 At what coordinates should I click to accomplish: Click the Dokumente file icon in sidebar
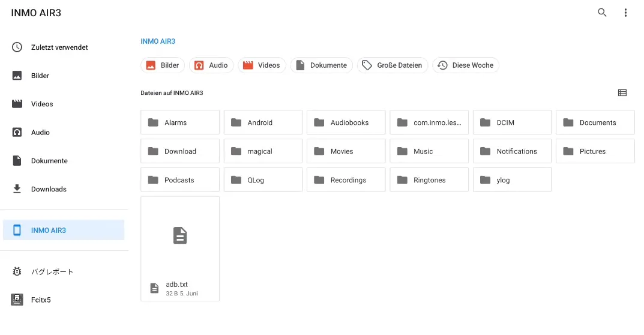click(x=17, y=161)
